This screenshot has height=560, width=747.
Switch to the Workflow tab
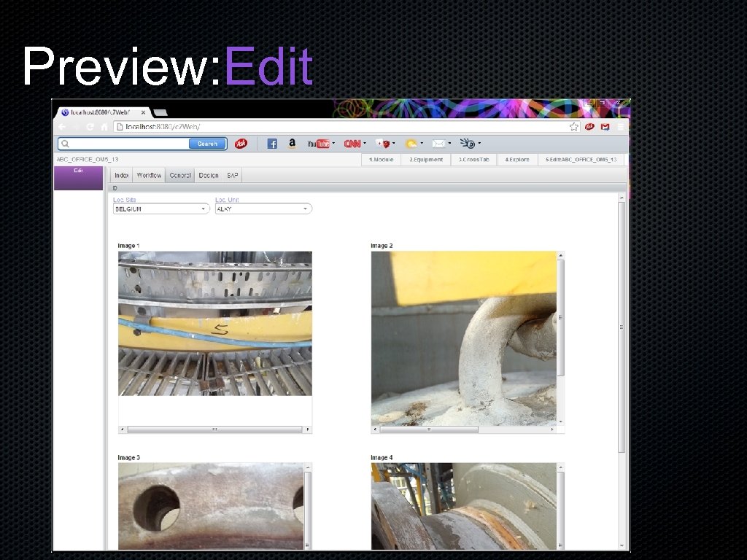(149, 175)
